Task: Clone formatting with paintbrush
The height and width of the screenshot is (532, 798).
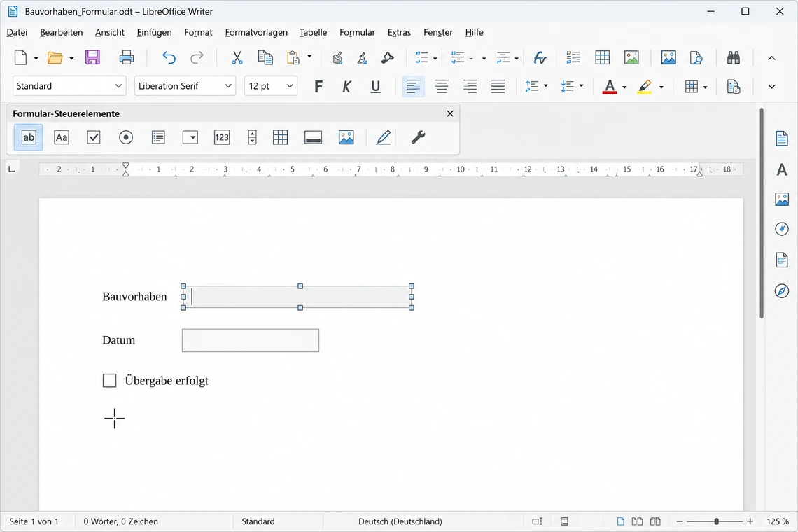Action: [x=337, y=58]
